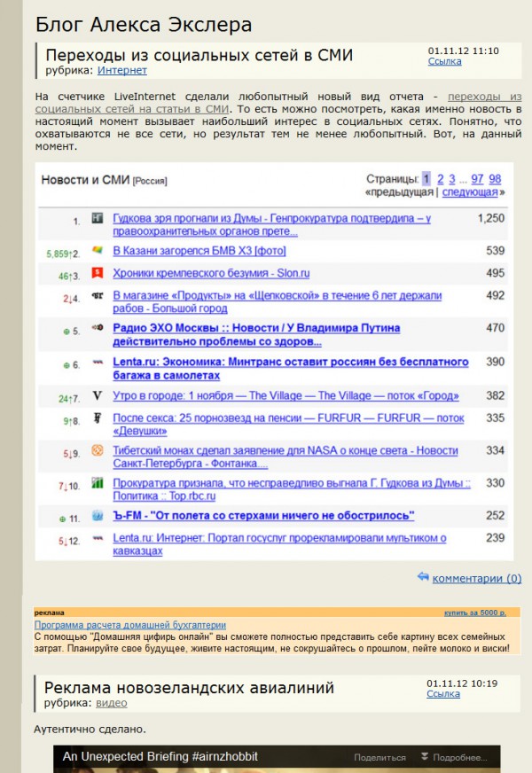
Task: Click 'купить за 5000 р.' ad link
Action: pyautogui.click(x=474, y=613)
